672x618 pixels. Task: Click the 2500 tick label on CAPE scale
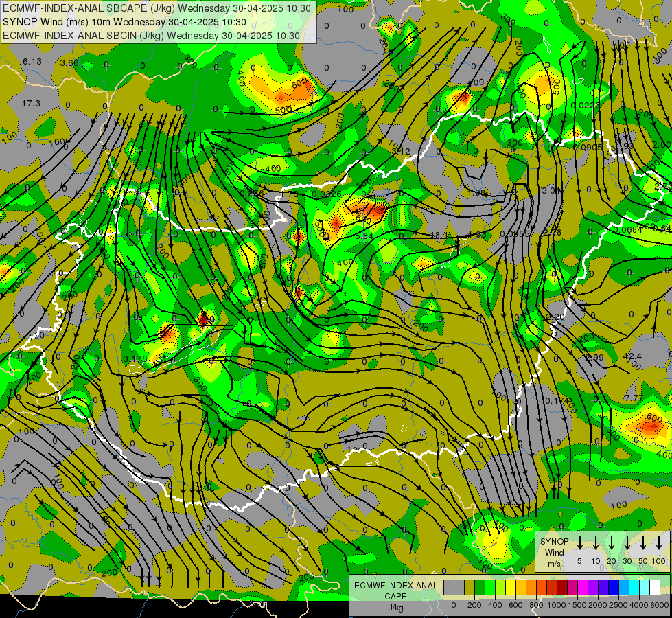click(618, 605)
